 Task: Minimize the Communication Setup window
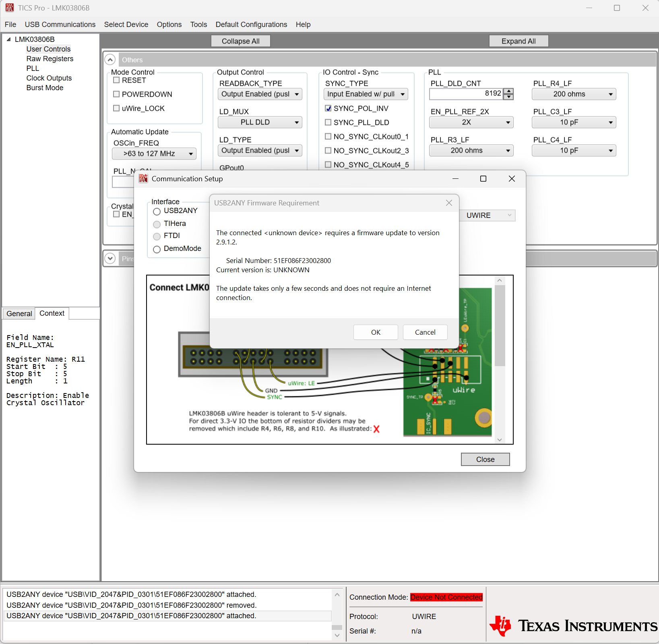(455, 178)
